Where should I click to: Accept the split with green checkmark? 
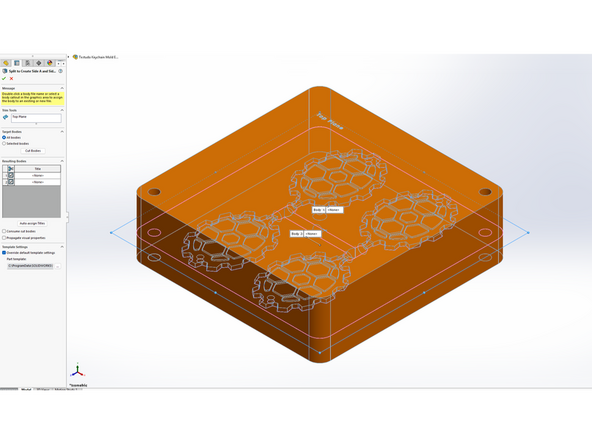[x=4, y=79]
